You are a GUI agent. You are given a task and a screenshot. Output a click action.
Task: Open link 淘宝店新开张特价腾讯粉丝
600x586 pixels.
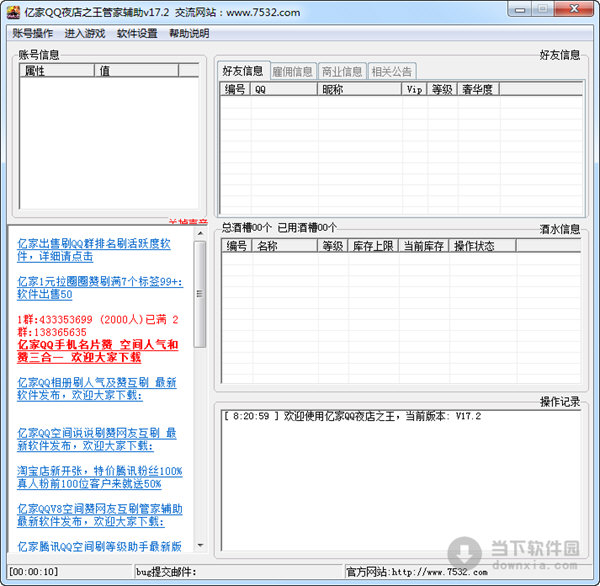99,477
